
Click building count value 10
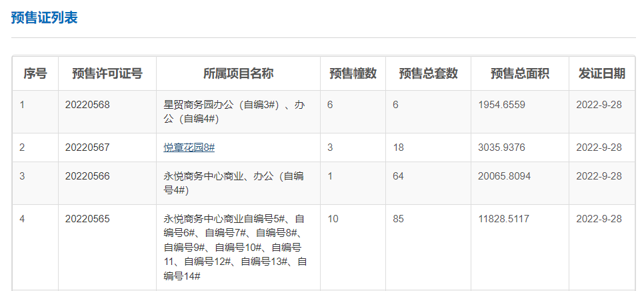[333, 219]
